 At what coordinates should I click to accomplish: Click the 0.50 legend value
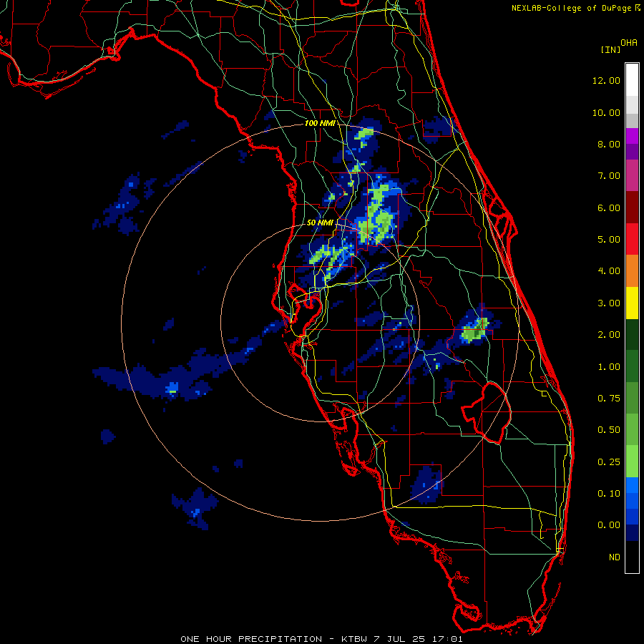609,430
